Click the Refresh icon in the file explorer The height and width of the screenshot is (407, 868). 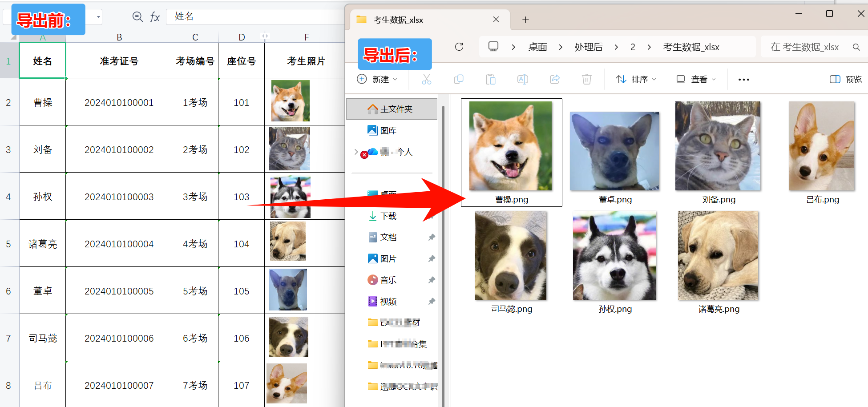pyautogui.click(x=459, y=47)
